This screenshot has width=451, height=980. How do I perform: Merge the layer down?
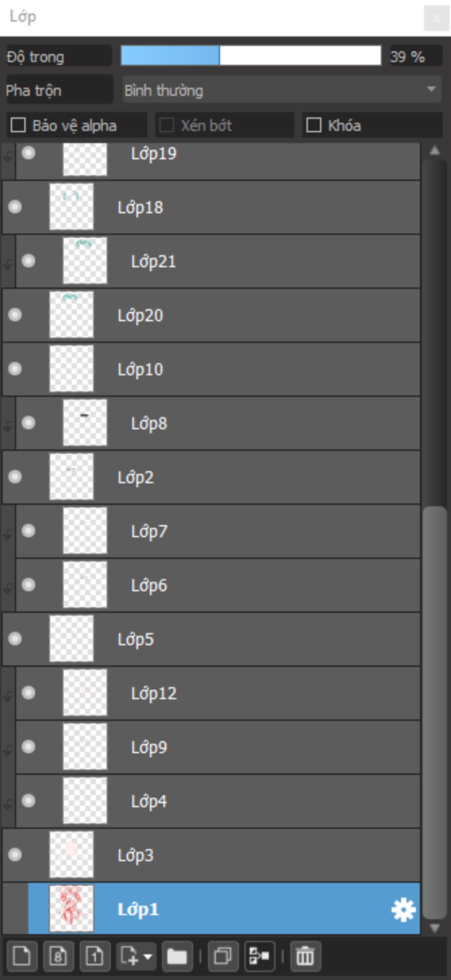[x=260, y=956]
